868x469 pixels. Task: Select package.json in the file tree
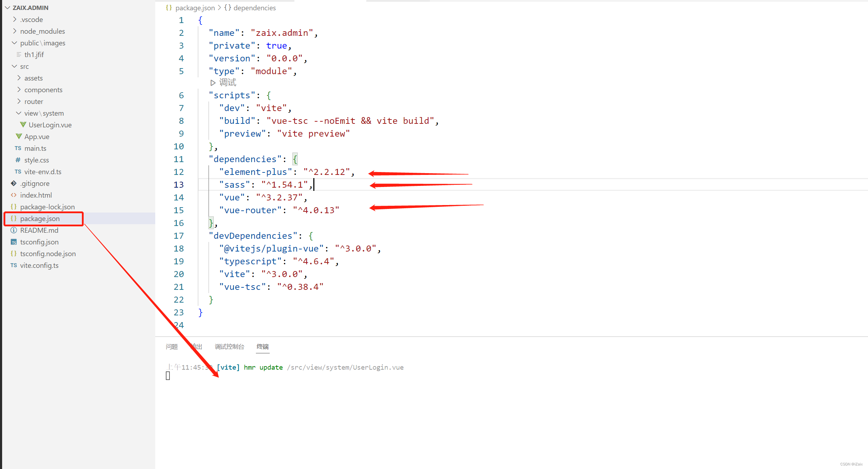pyautogui.click(x=40, y=218)
